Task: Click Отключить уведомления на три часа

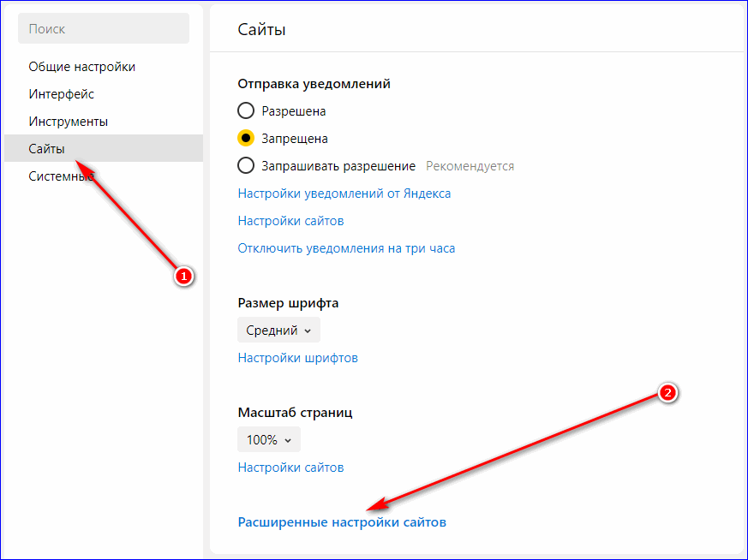Action: click(346, 248)
